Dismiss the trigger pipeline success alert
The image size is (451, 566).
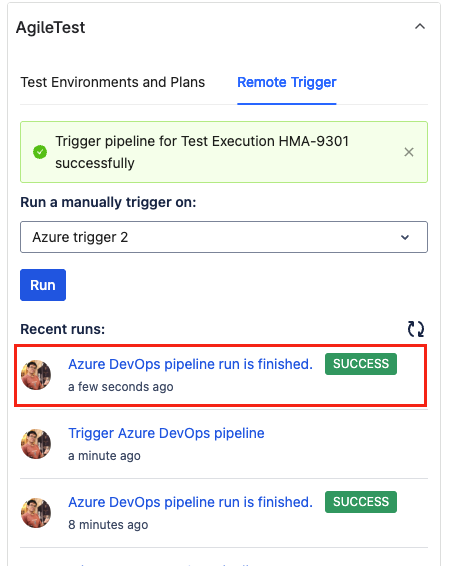[x=409, y=152]
